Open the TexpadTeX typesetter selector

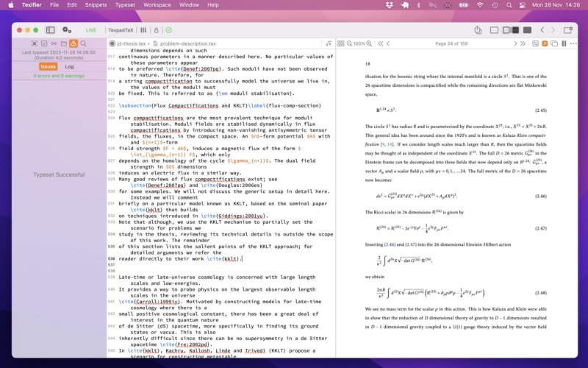point(121,30)
